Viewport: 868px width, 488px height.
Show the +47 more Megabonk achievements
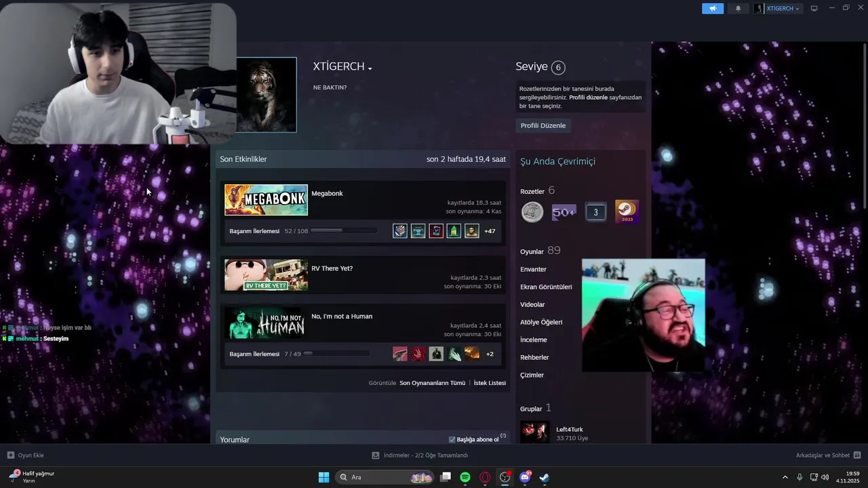tap(490, 231)
